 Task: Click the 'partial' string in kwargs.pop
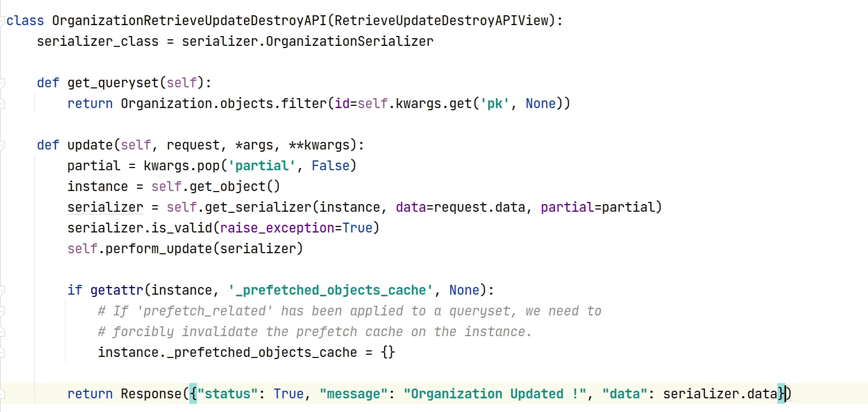[x=261, y=166]
